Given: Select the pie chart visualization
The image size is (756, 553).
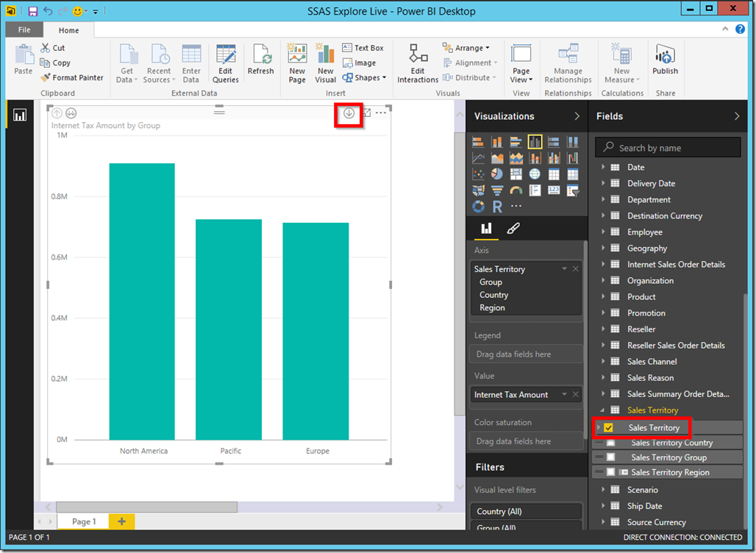Looking at the screenshot, I should [x=496, y=174].
